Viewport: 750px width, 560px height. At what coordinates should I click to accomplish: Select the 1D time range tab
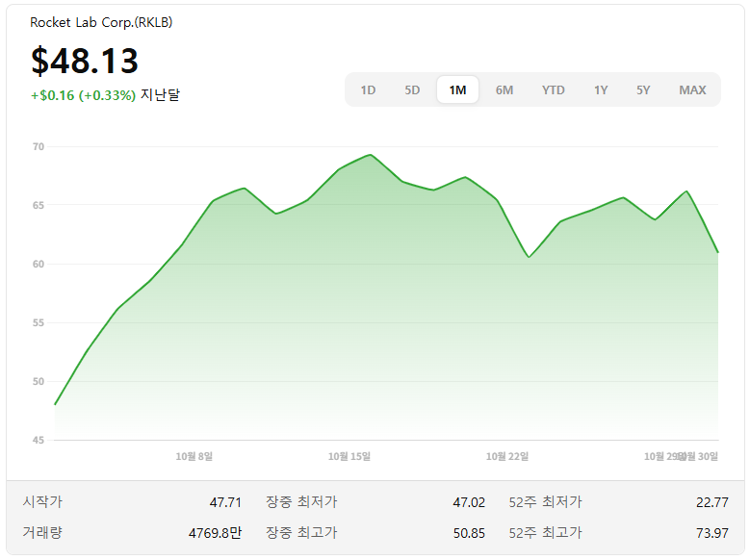(x=368, y=90)
